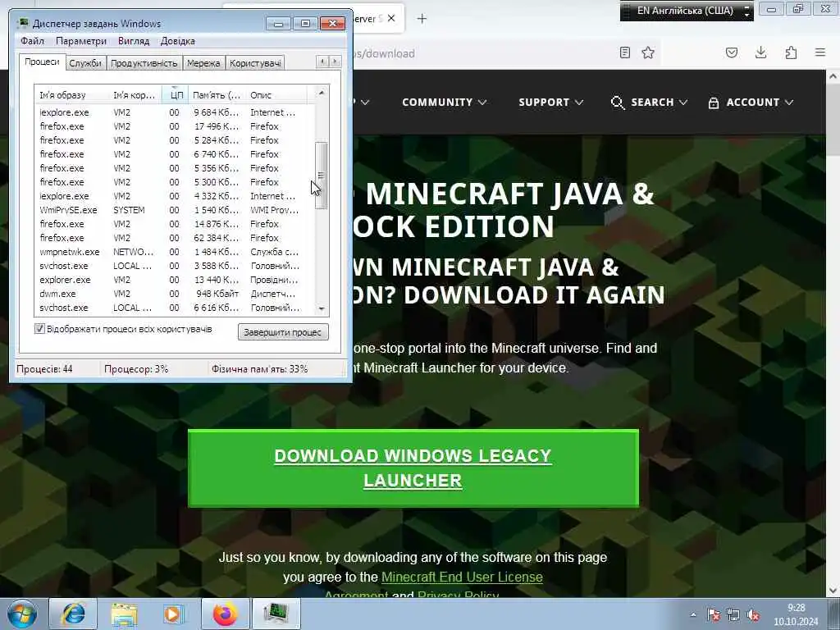Switch to Firefox via taskbar icon

[x=225, y=614]
